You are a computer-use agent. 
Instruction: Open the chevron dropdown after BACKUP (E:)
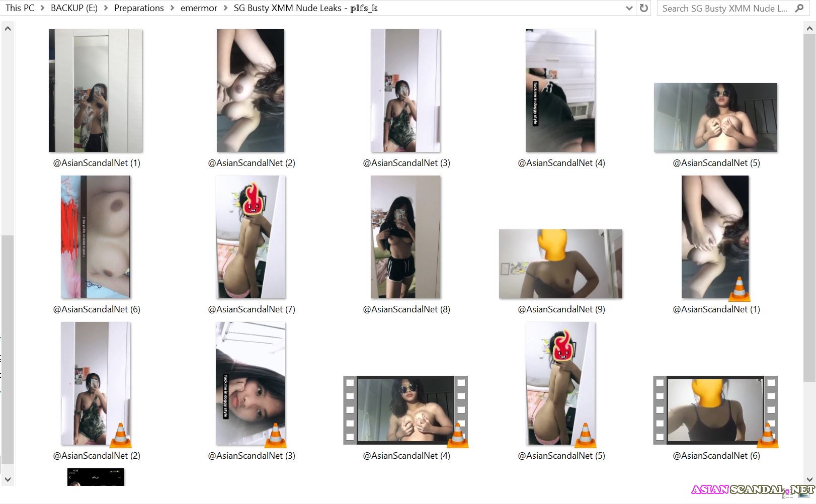(x=105, y=8)
